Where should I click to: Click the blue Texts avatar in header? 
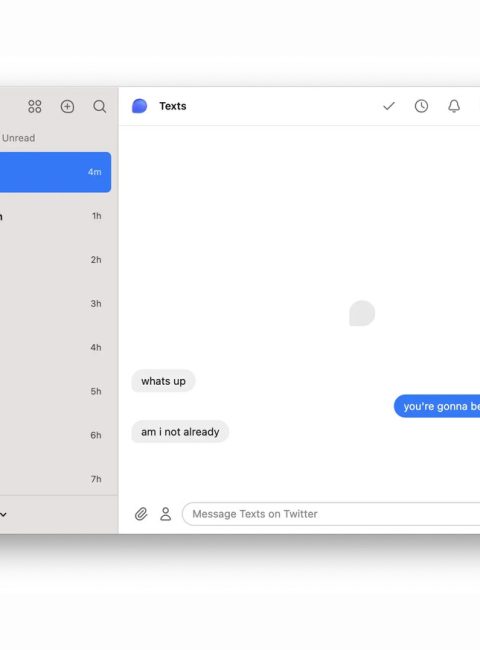tap(139, 106)
